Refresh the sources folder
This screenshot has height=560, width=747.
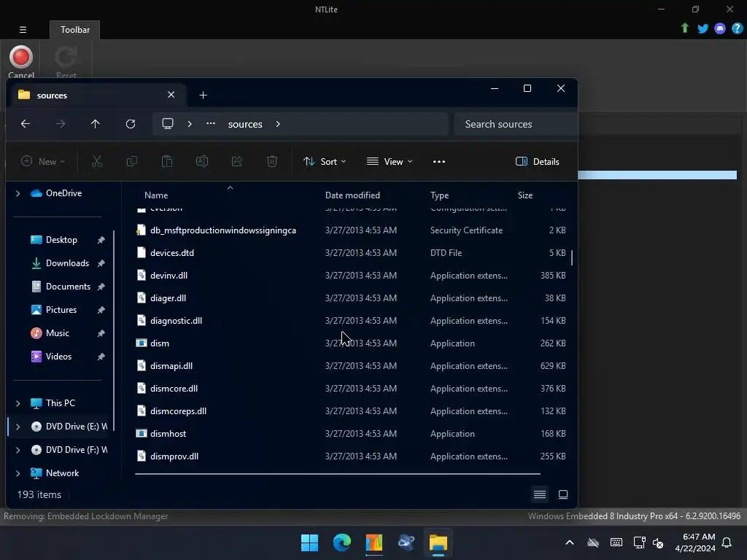click(x=131, y=124)
